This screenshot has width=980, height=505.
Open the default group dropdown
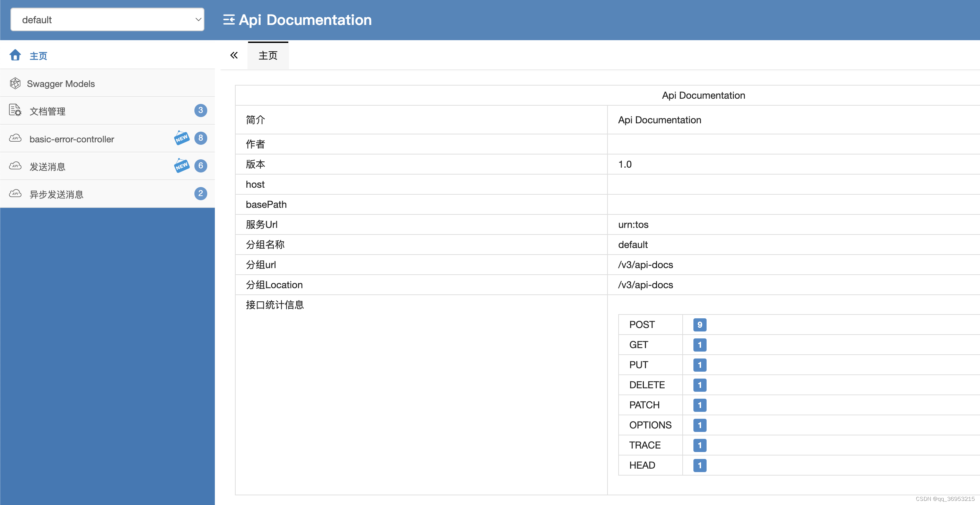[x=107, y=20]
